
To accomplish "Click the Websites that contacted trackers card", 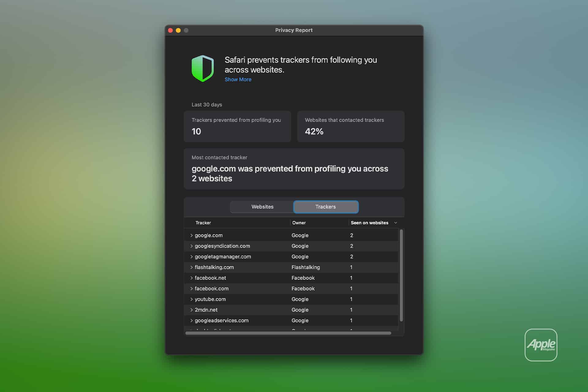I will coord(351,126).
